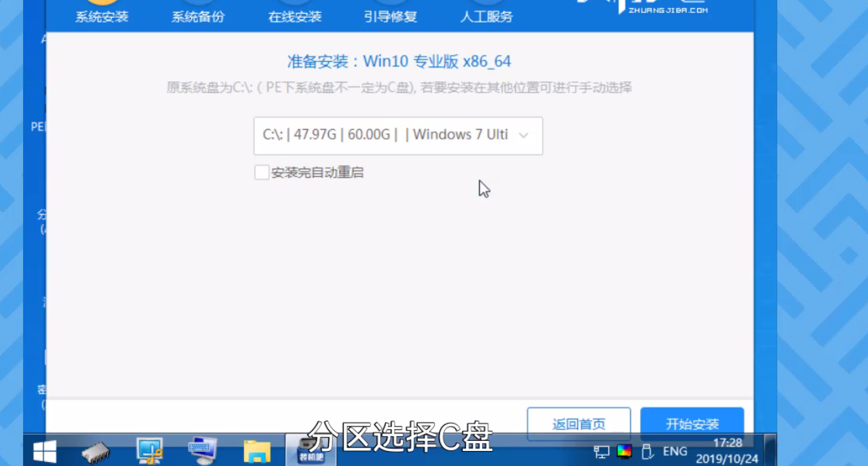The height and width of the screenshot is (466, 868).
Task: Click the colorful display tray icon
Action: tap(625, 452)
